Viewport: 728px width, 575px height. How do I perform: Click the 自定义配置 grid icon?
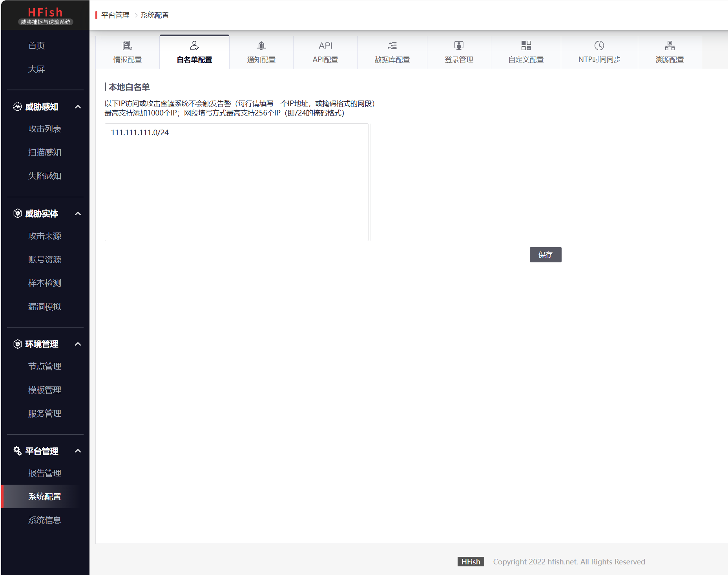[x=526, y=46]
